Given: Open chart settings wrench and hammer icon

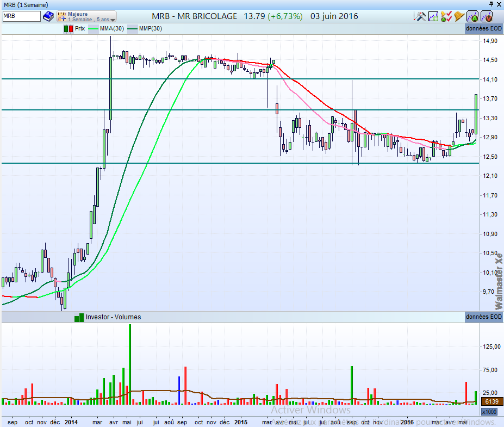Looking at the screenshot, I should [420, 16].
